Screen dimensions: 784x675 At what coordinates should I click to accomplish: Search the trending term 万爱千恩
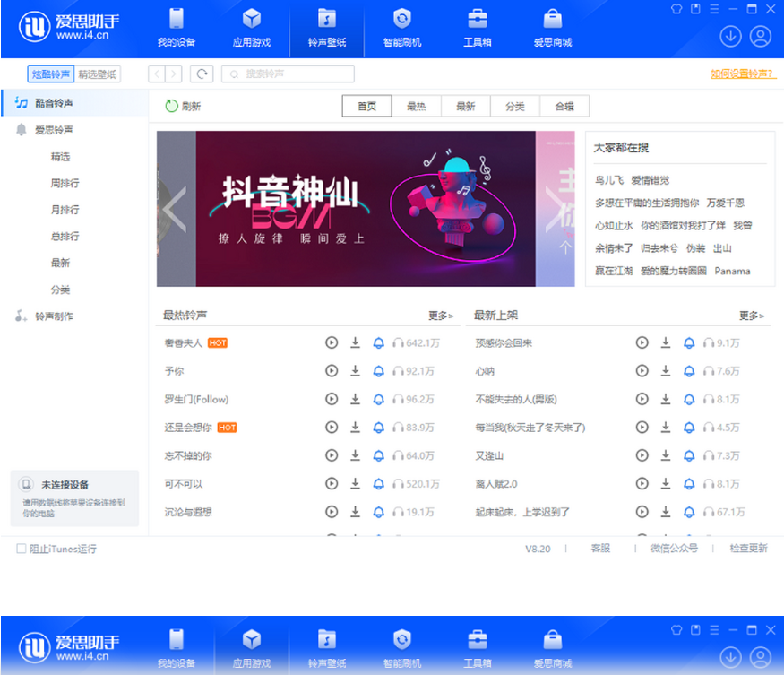click(726, 203)
